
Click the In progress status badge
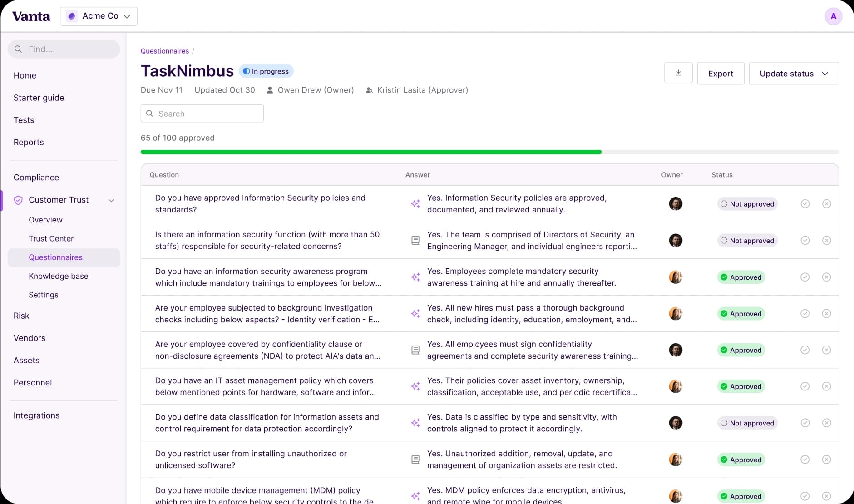pyautogui.click(x=266, y=71)
